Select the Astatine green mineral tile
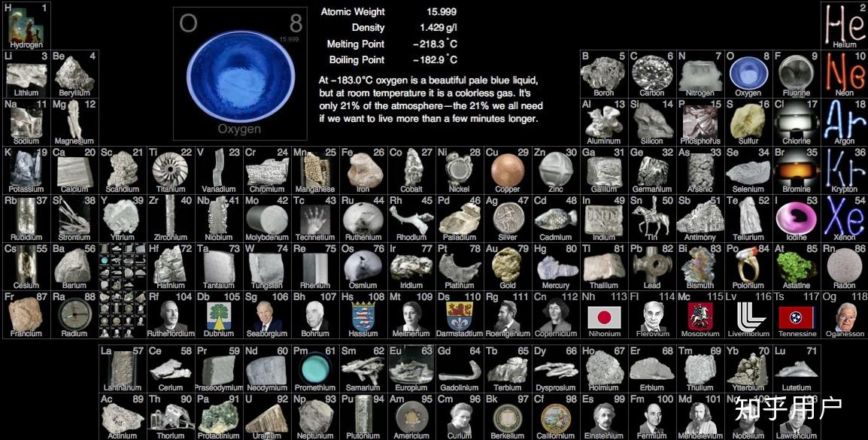Image resolution: width=868 pixels, height=440 pixels. pyautogui.click(x=796, y=267)
